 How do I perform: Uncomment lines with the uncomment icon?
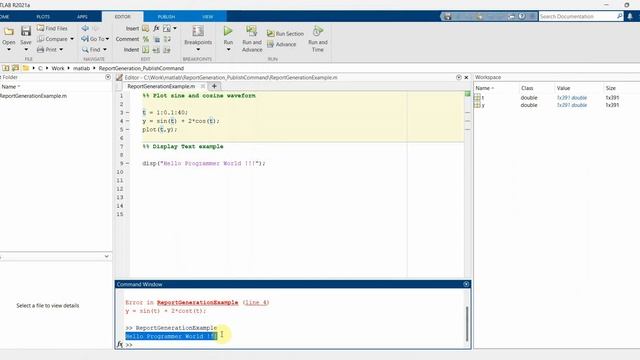coord(157,39)
